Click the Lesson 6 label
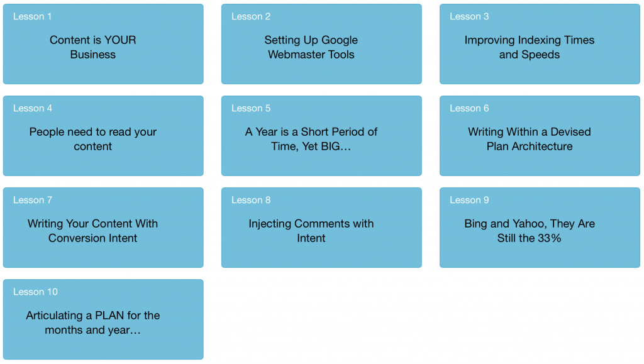 [469, 108]
